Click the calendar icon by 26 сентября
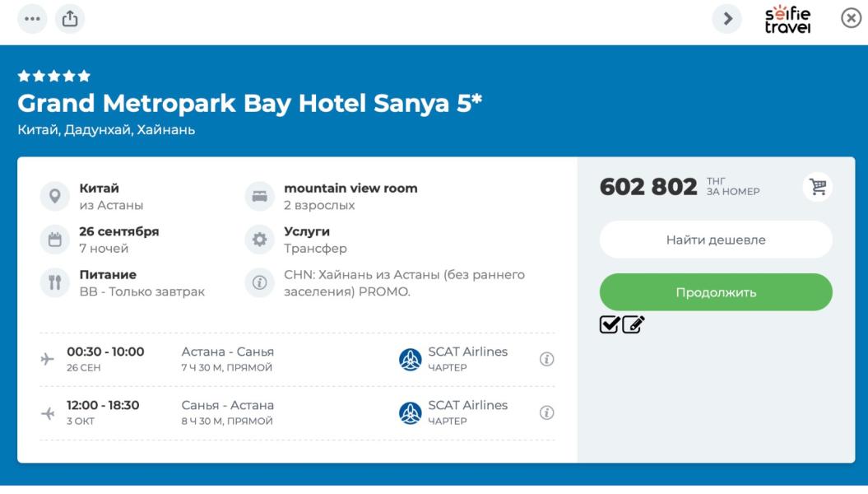868x494 pixels. click(55, 240)
